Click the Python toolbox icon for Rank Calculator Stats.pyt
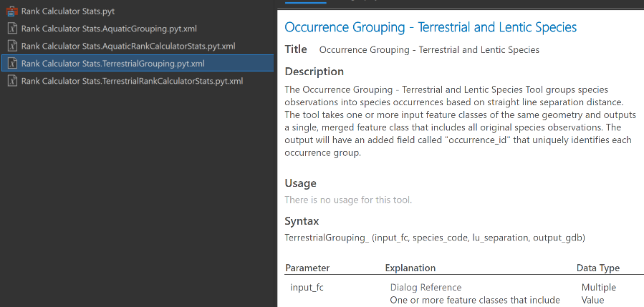 click(12, 11)
